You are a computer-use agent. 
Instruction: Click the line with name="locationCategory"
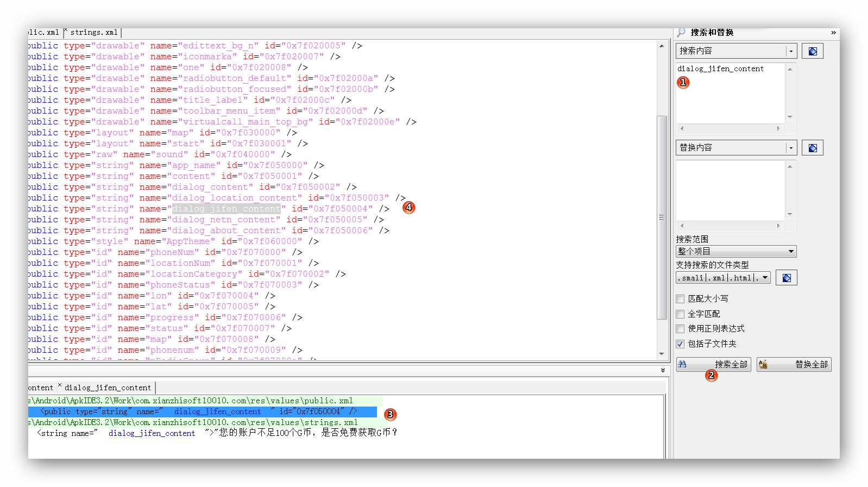click(187, 274)
